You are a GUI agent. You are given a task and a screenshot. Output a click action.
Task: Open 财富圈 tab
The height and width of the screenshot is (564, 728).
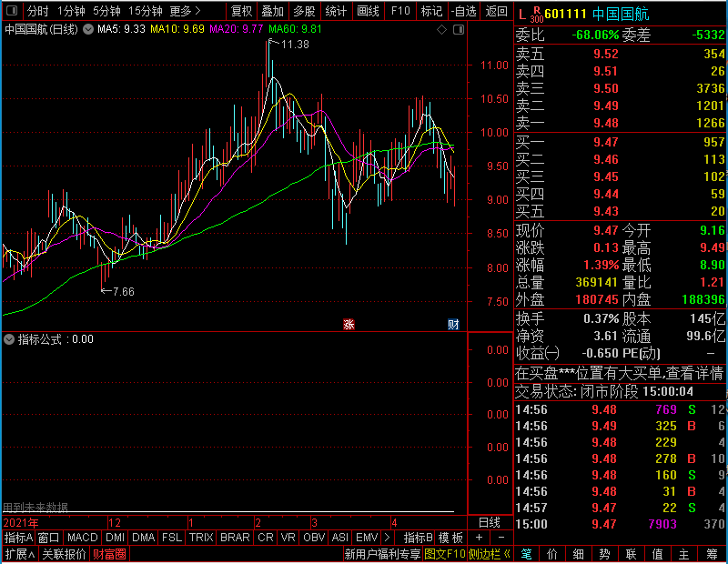click(109, 554)
